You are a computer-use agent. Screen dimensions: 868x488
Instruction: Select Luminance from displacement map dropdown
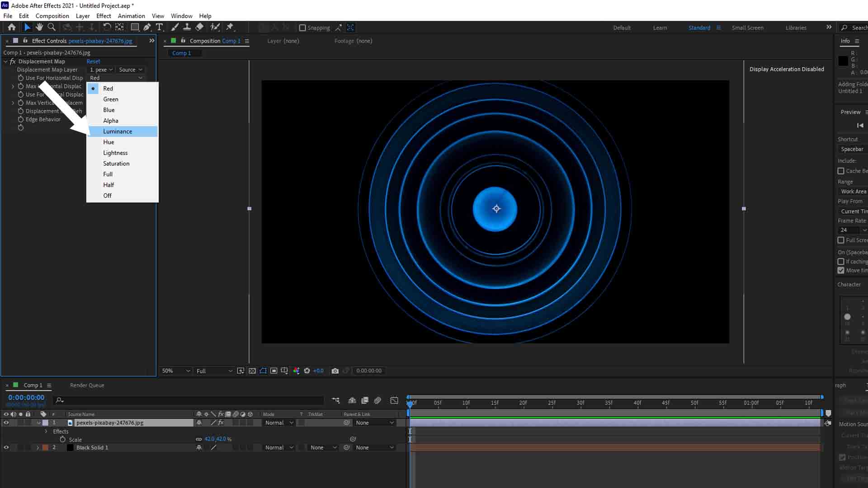click(118, 131)
